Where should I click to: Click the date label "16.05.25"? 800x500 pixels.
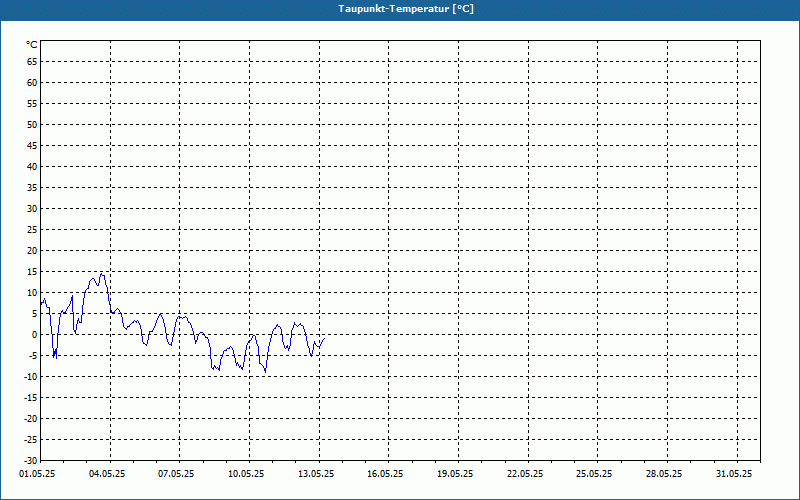385,474
